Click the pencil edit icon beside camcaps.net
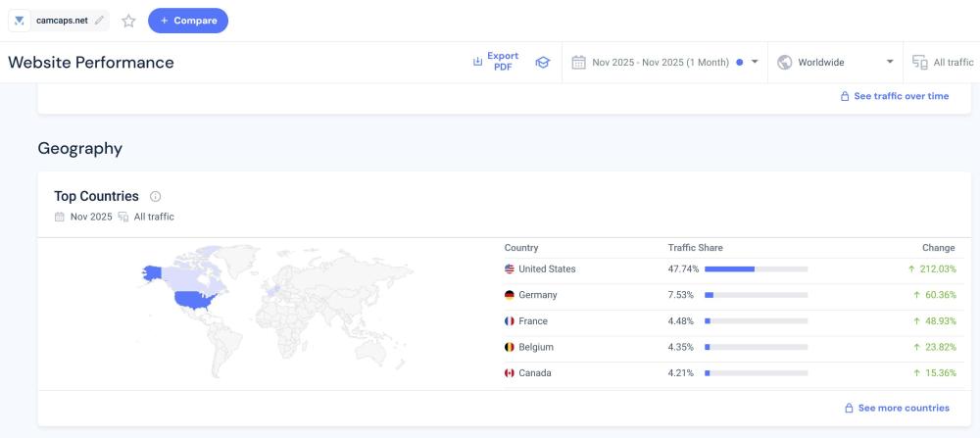 99,21
